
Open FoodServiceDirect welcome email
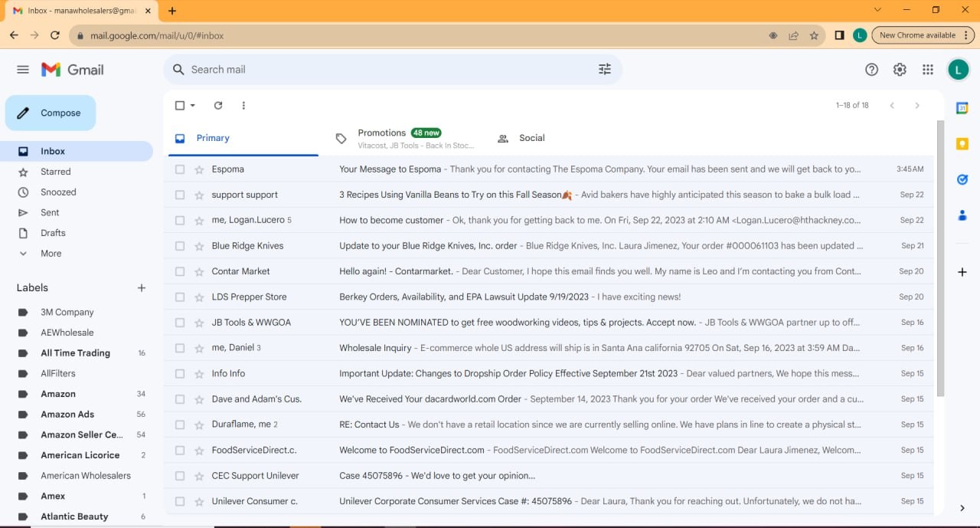point(548,451)
